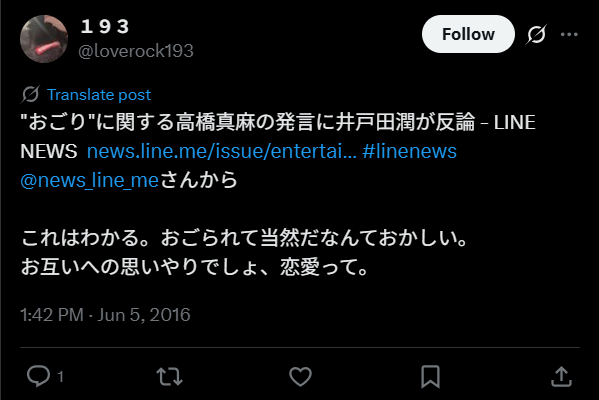The image size is (599, 400).
Task: Open the news.line.me/issue/entertai... link
Action: (222, 151)
